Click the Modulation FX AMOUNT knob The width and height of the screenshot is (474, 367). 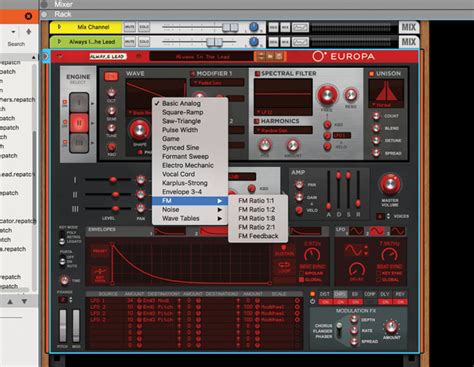(391, 327)
